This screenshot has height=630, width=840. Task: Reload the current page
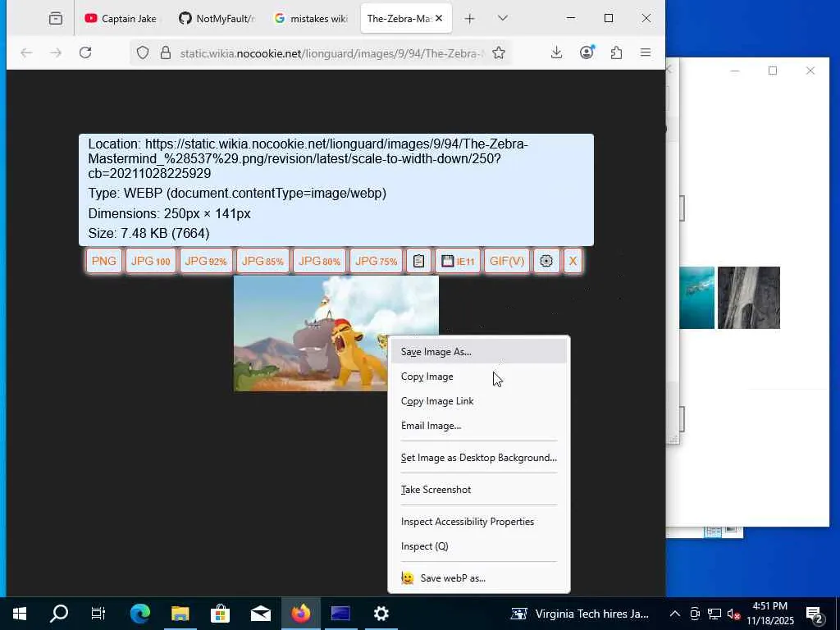coord(85,52)
